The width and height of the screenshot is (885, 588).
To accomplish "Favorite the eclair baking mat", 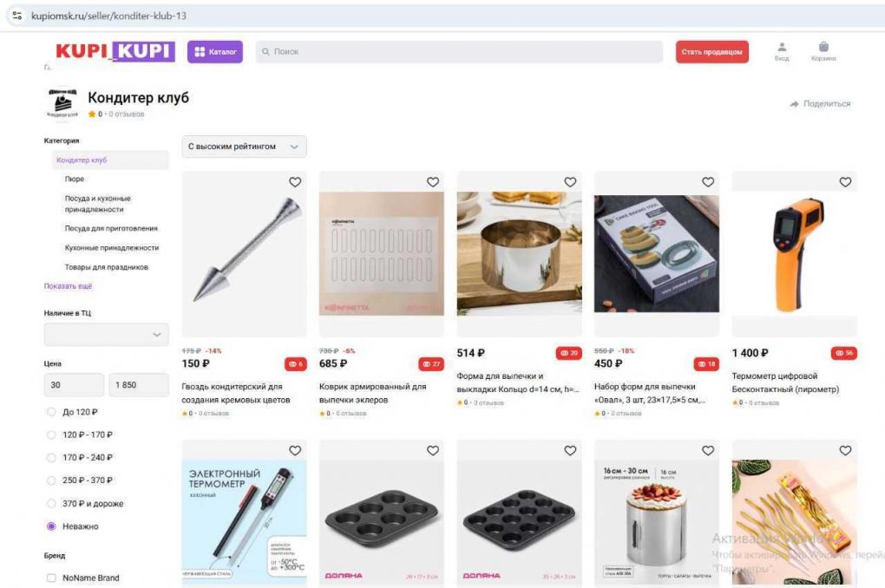I will 433,182.
